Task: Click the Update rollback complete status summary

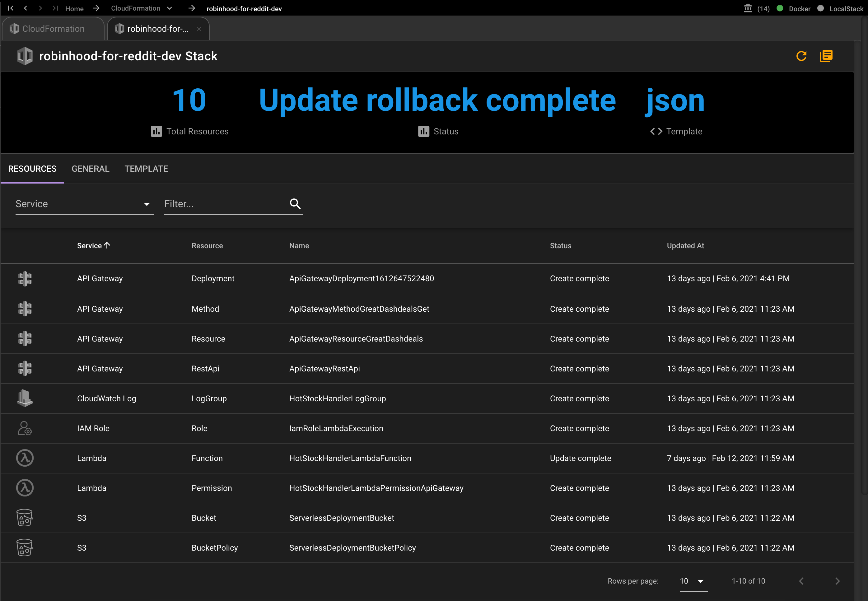Action: [x=437, y=100]
